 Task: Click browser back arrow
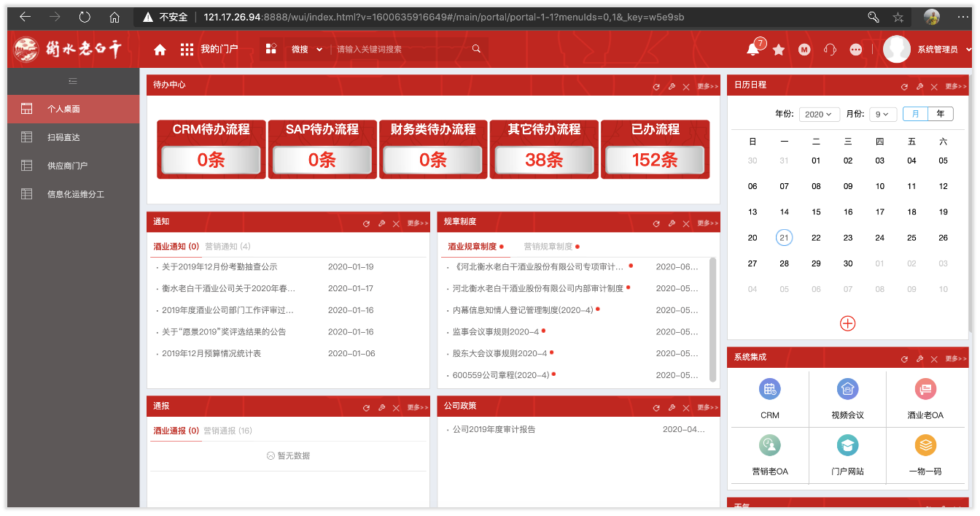click(26, 17)
